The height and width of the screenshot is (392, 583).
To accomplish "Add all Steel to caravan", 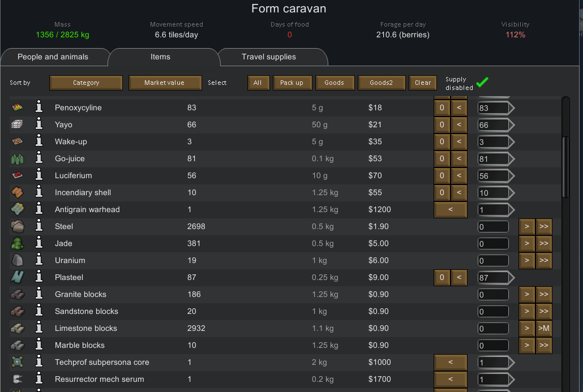I will click(x=543, y=226).
